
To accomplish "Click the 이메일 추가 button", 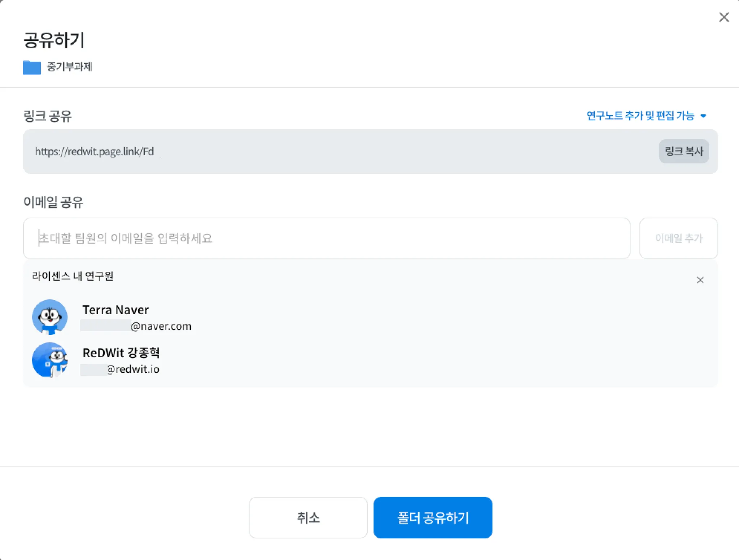I will (x=678, y=238).
